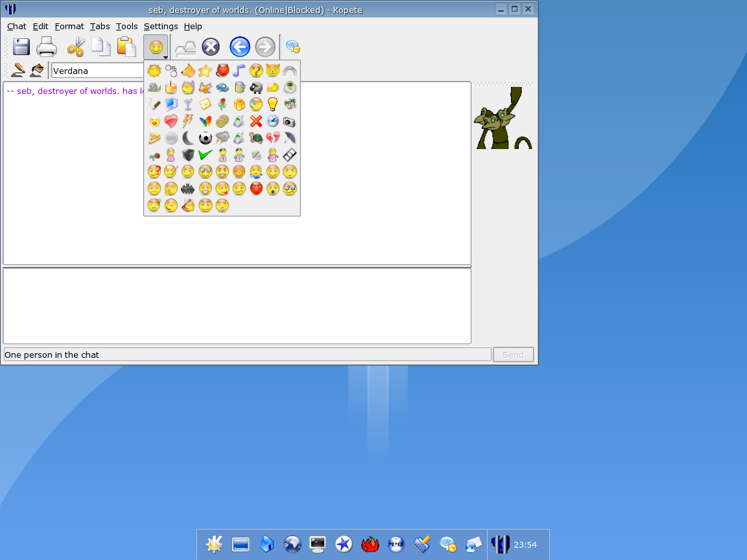
Task: Insert the snail emoticon
Action: tap(154, 87)
